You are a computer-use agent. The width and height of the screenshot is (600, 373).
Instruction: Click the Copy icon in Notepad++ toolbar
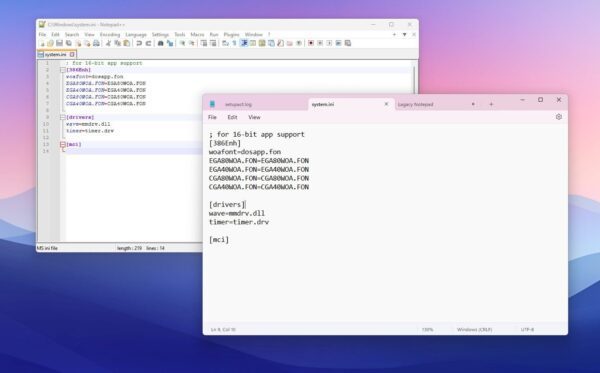coord(117,43)
